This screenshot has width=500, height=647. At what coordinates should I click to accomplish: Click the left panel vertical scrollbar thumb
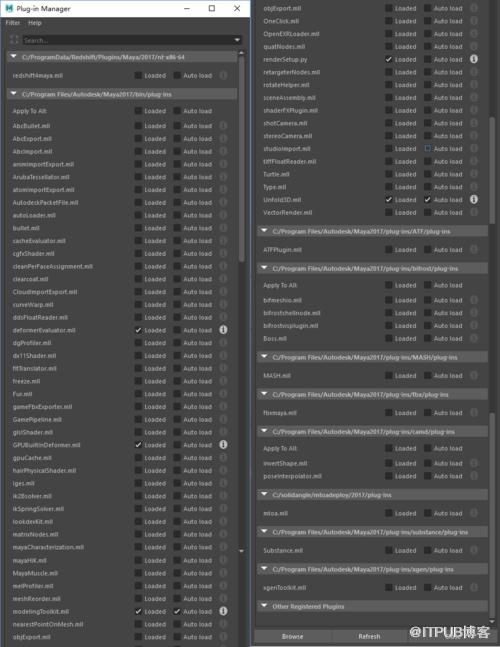coord(242,159)
